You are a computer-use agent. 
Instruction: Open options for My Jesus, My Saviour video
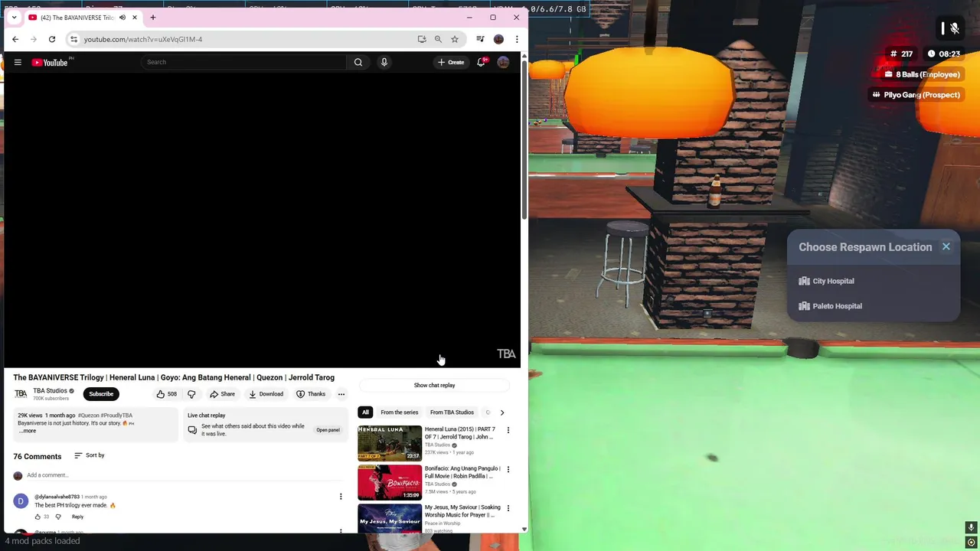pyautogui.click(x=508, y=508)
